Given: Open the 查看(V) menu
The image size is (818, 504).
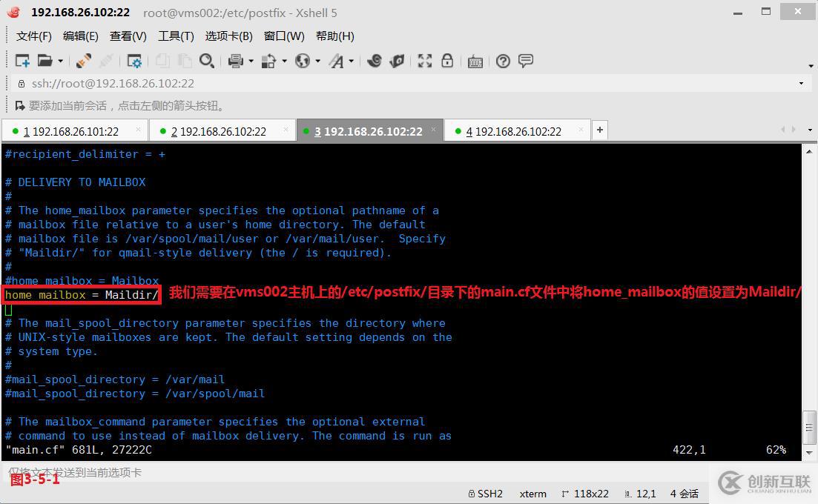Looking at the screenshot, I should click(128, 36).
